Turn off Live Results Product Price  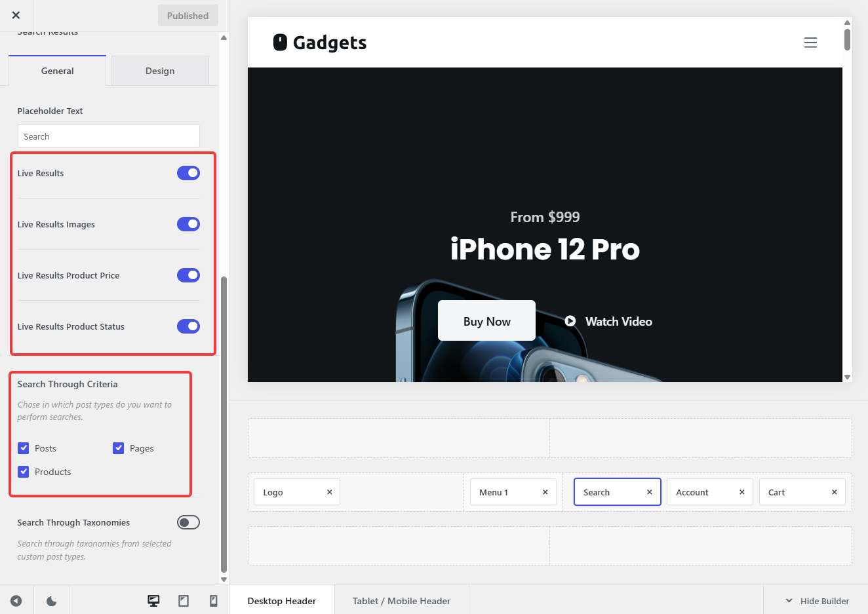[x=188, y=275]
